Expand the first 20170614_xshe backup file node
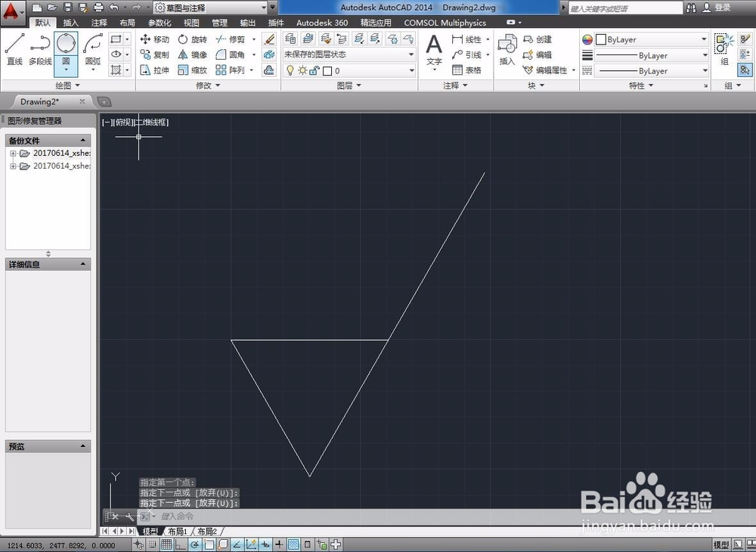Viewport: 756px width, 552px height. coord(13,154)
